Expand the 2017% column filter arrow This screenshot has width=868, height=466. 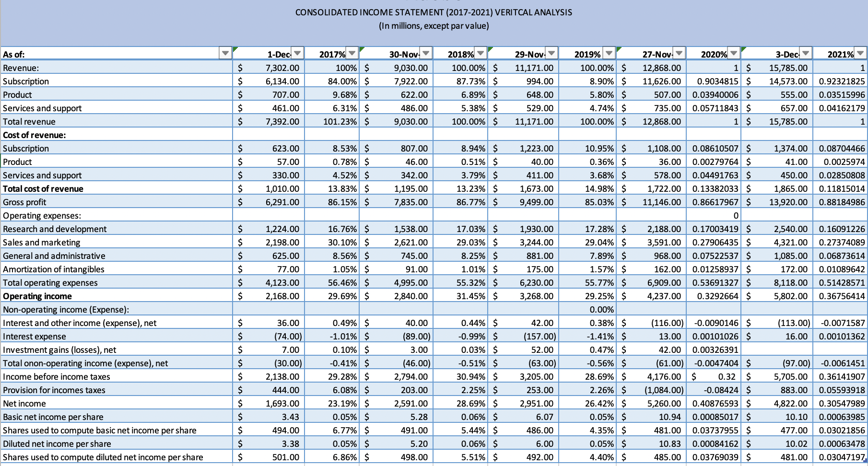(352, 54)
